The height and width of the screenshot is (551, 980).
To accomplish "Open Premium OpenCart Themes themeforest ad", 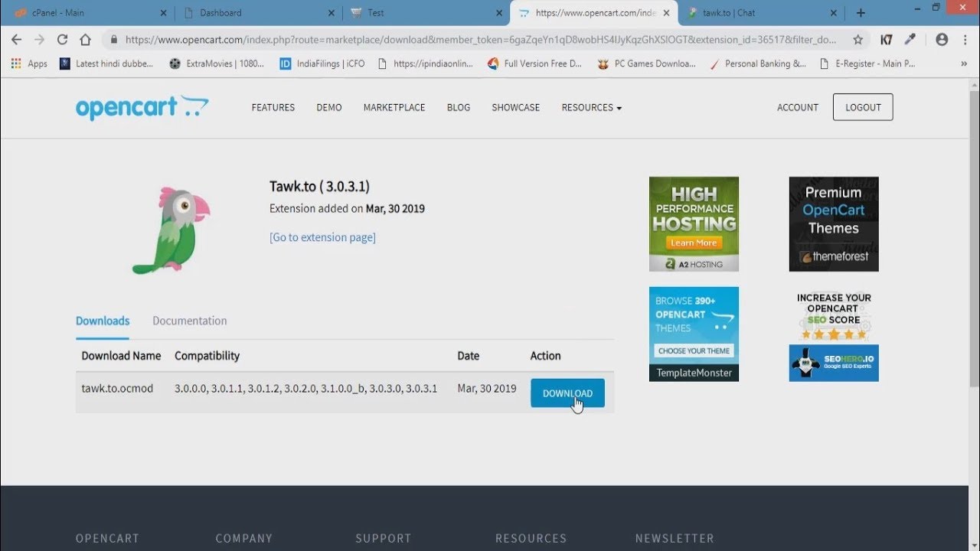I will coord(834,224).
